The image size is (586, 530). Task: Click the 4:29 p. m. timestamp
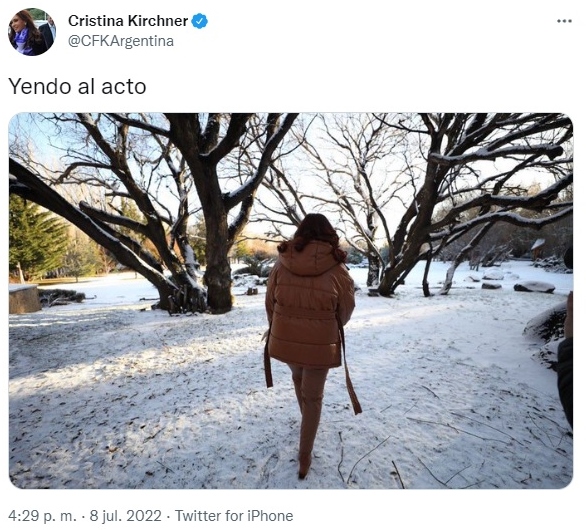(42, 516)
